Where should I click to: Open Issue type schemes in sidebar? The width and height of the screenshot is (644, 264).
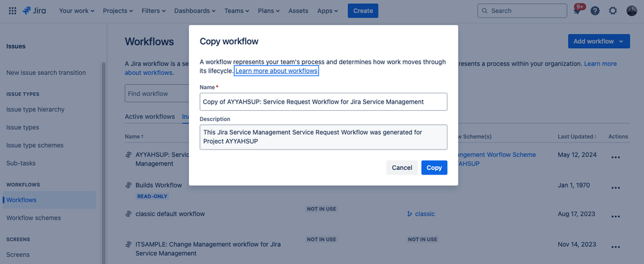tap(35, 145)
